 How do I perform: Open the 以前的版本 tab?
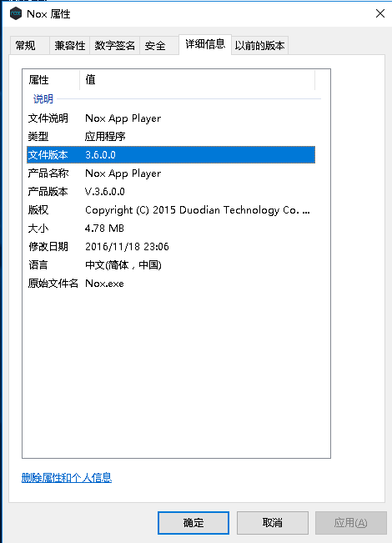point(259,45)
